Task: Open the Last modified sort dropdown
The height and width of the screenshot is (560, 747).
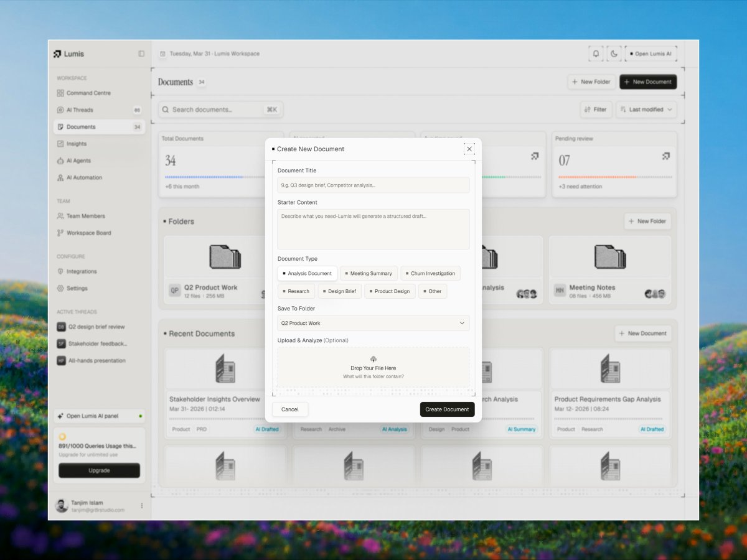Action: click(647, 110)
